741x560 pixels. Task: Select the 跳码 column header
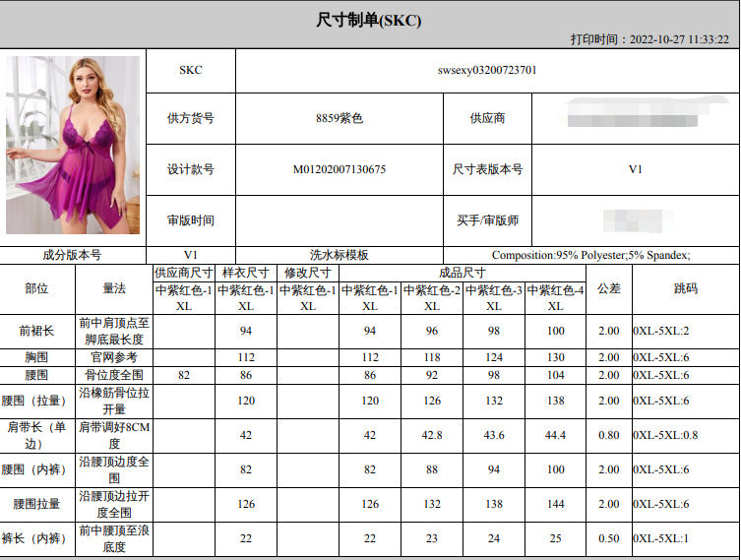coord(685,289)
